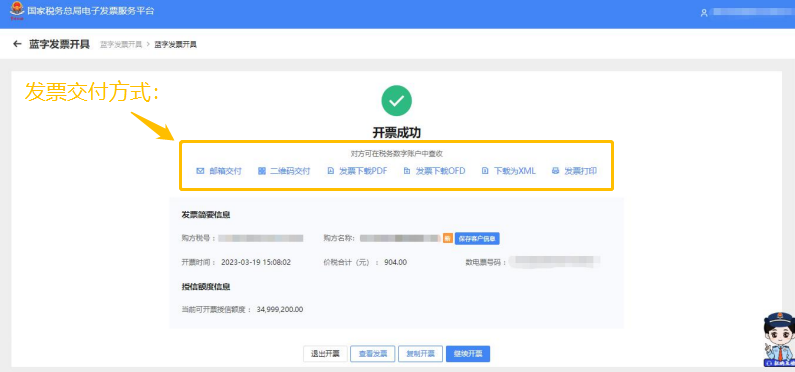The width and height of the screenshot is (795, 372).
Task: Click the QR code icon for 二维码交付
Action: tap(262, 171)
